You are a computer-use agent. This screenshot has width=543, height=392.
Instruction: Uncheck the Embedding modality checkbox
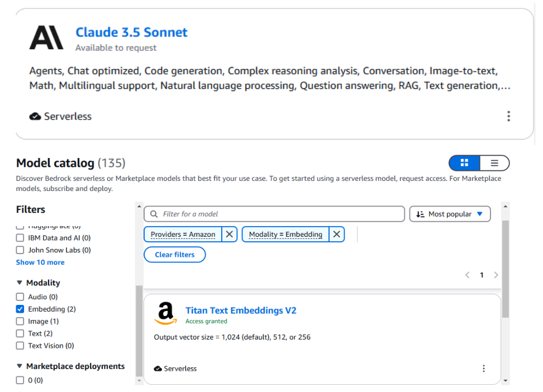tap(20, 309)
